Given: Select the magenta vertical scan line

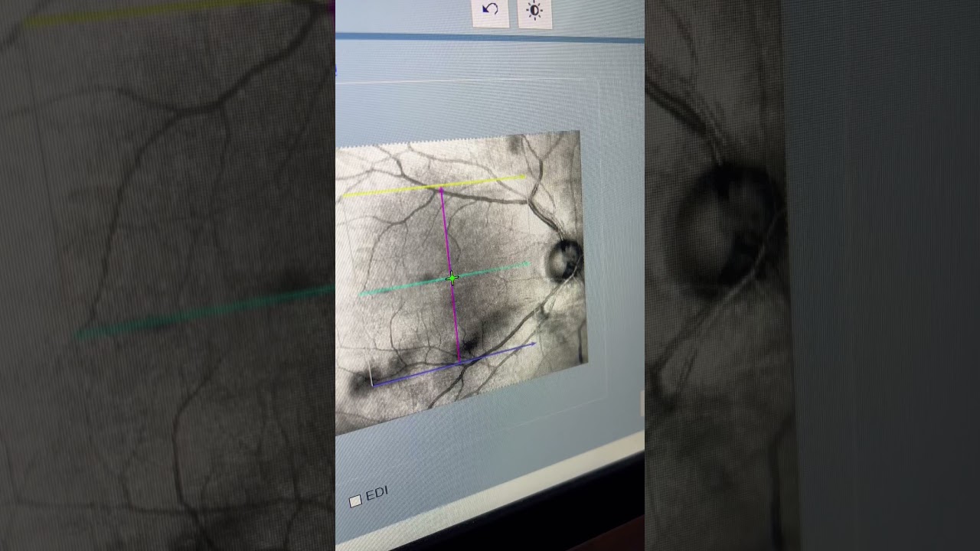Looking at the screenshot, I should click(x=450, y=274).
